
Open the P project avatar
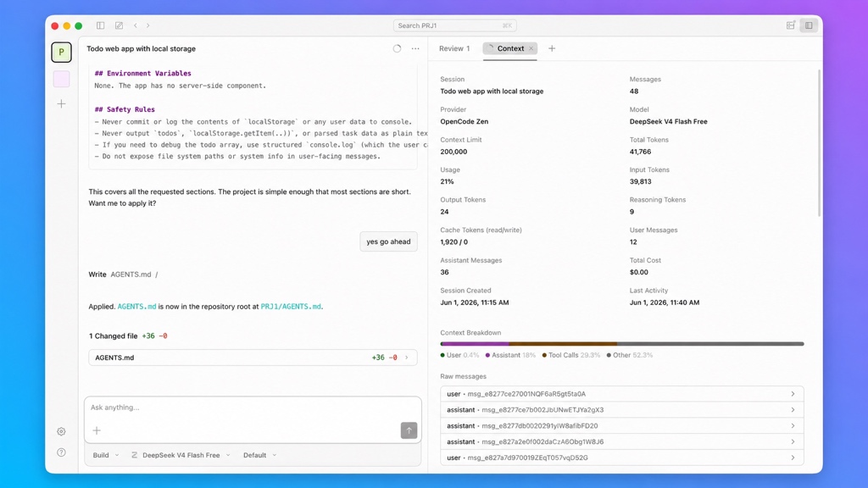[x=61, y=52]
